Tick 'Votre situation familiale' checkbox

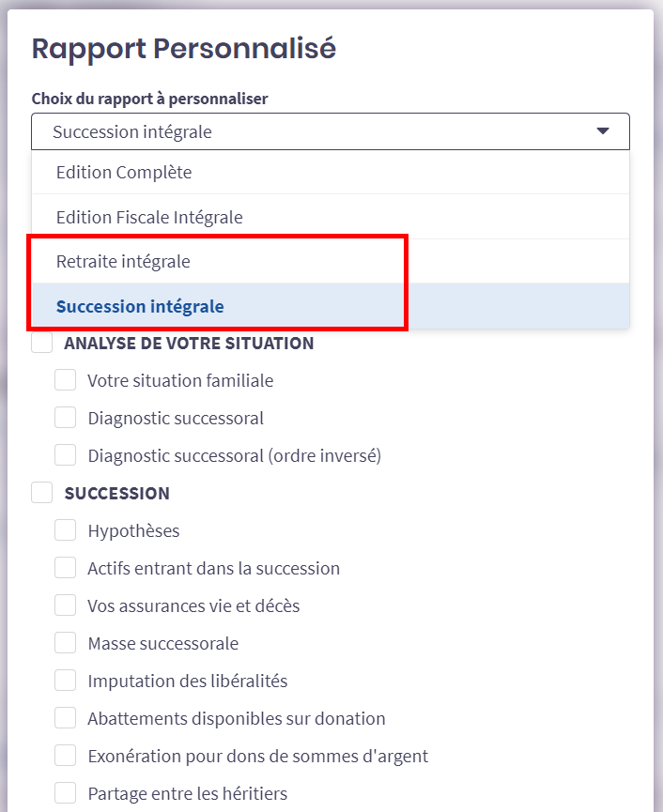coord(65,380)
